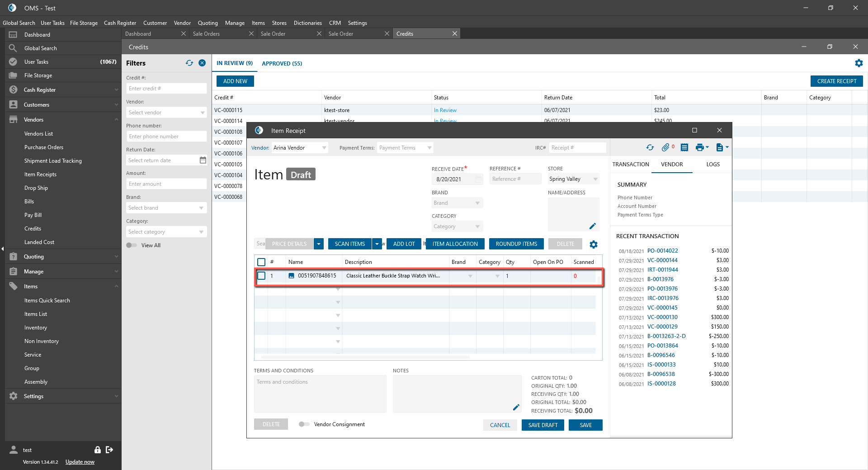Click the attachments paperclip icon
Viewport: 868px width, 470px height.
[665, 147]
